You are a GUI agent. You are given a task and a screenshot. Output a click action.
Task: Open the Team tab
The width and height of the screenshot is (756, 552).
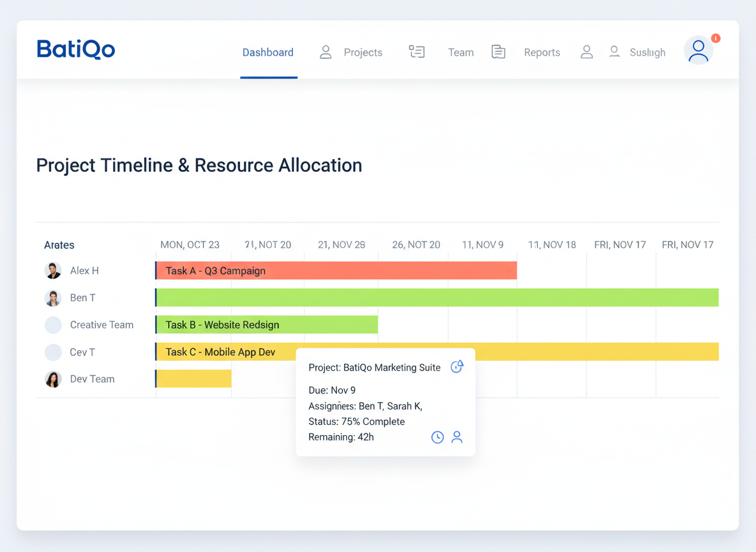coord(460,52)
